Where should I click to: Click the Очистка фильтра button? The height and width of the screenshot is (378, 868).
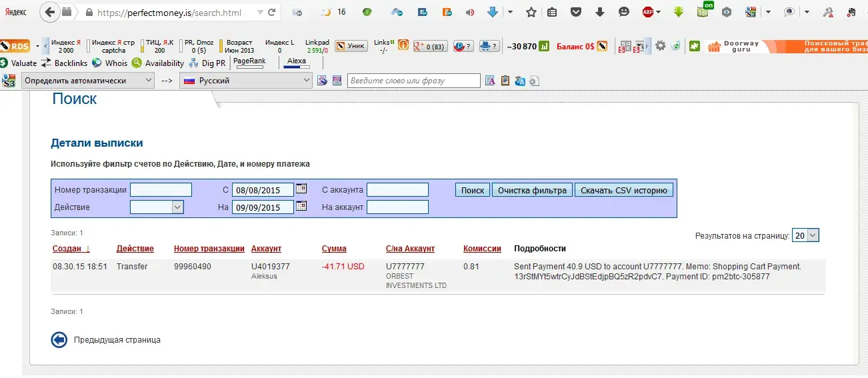[x=532, y=190]
